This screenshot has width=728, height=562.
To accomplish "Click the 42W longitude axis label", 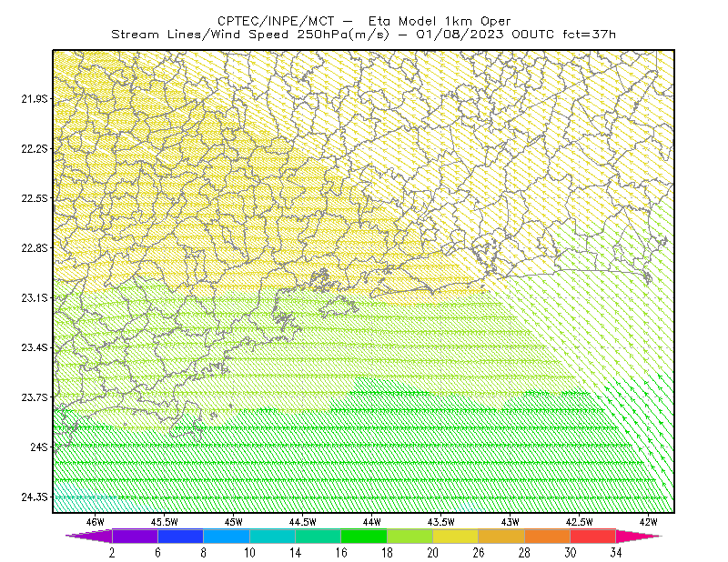I will 648,522.
